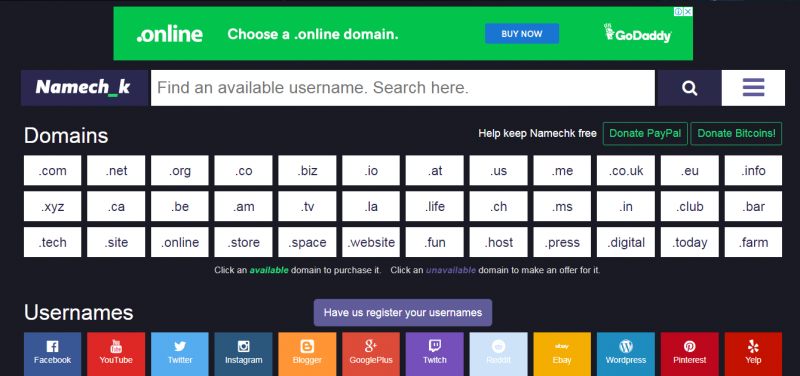Click the ".online" logo in the banner ad
Viewport: 800px width, 376px height.
[169, 34]
